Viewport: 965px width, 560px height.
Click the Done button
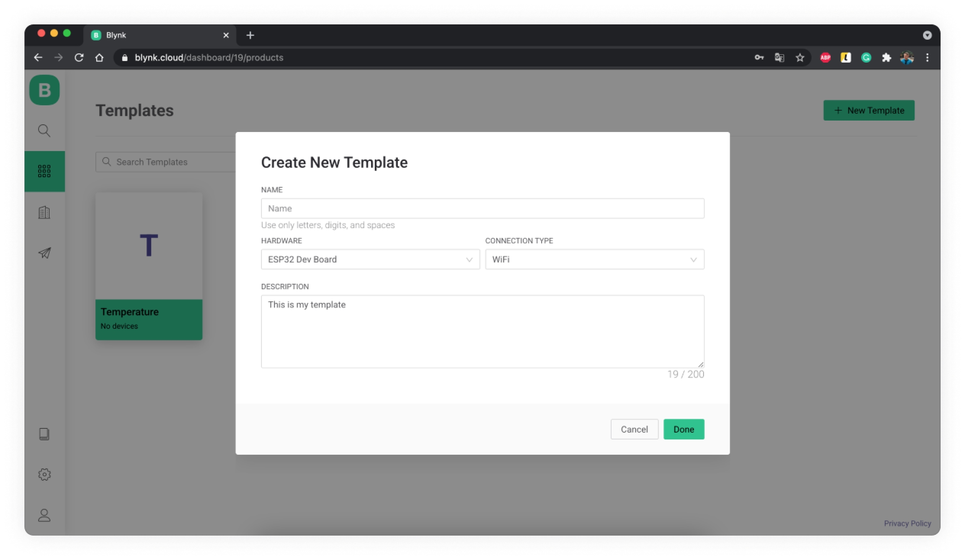click(x=683, y=429)
